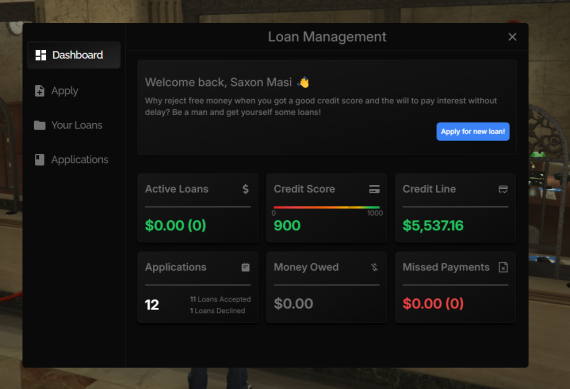Click the Money Owed card title
Image resolution: width=570 pixels, height=389 pixels.
tap(306, 268)
